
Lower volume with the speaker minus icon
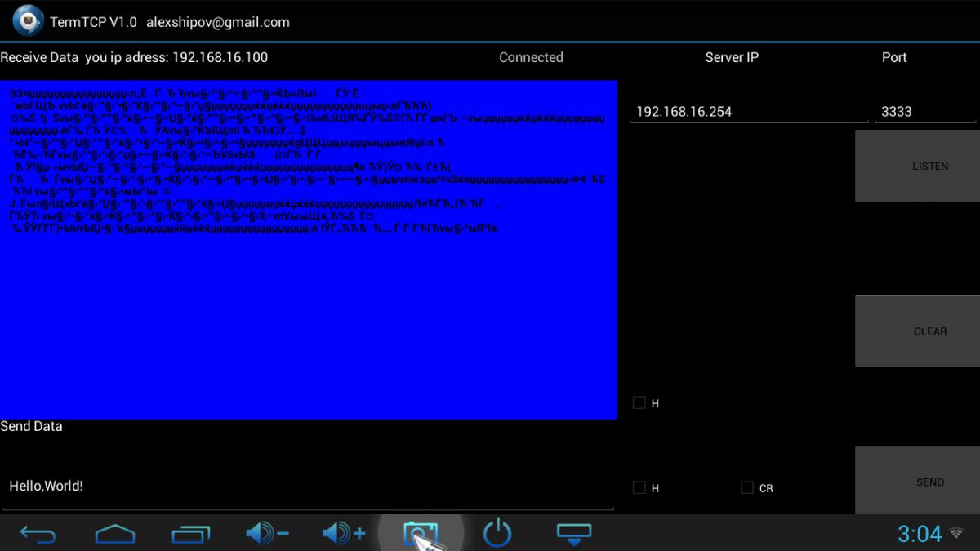point(266,534)
